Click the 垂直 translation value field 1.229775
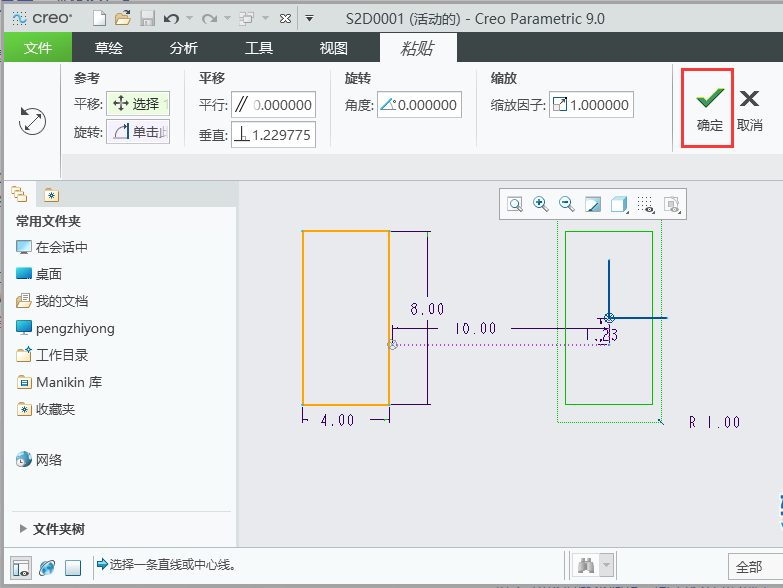783x588 pixels. click(x=273, y=135)
